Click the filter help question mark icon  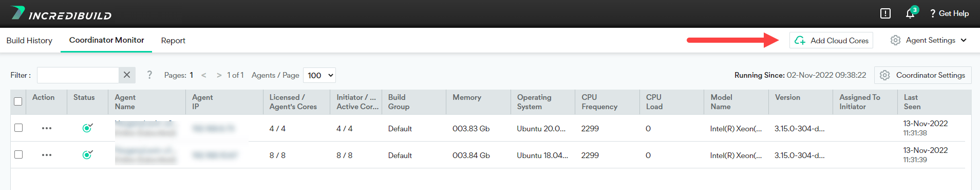(x=149, y=75)
